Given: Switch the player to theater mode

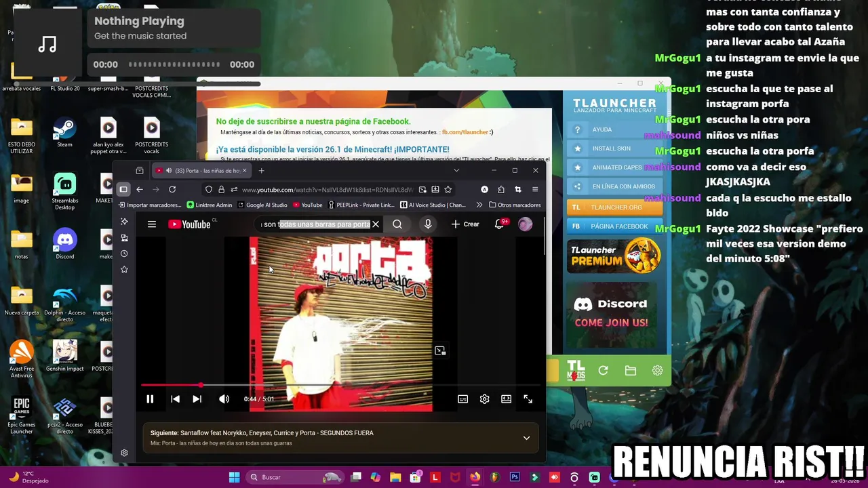Looking at the screenshot, I should (x=506, y=399).
